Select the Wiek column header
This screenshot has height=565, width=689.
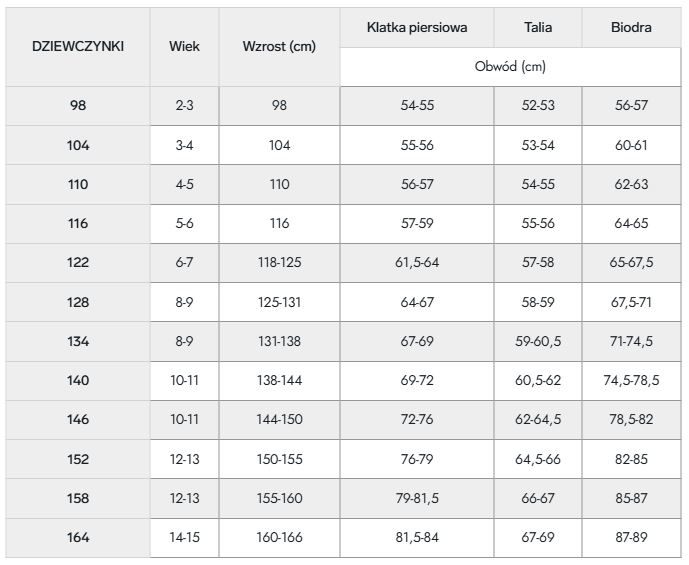click(x=184, y=47)
